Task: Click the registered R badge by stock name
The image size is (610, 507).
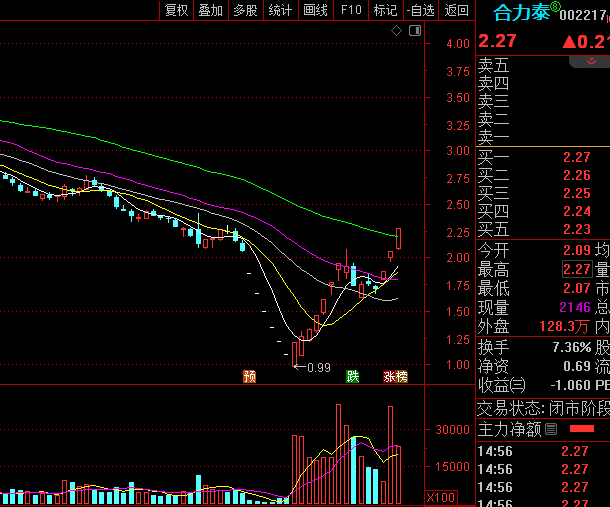Action: (556, 7)
